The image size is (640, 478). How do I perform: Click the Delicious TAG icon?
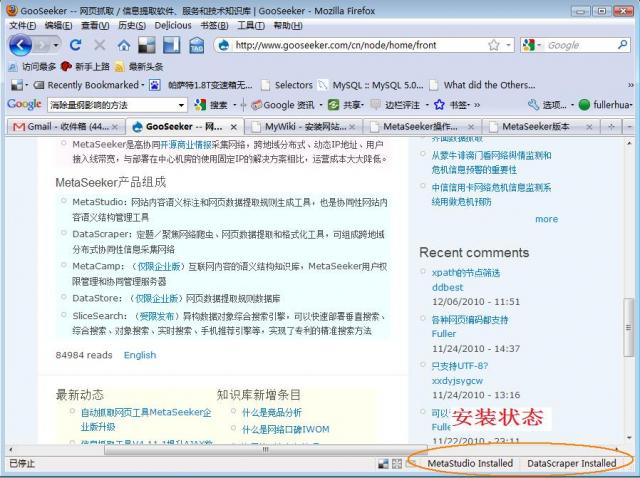click(197, 45)
